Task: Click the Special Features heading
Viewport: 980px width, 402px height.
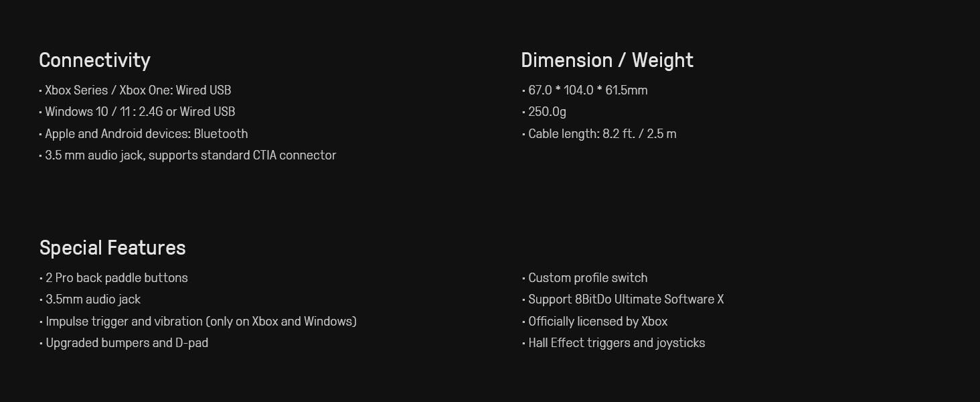Action: pos(112,248)
